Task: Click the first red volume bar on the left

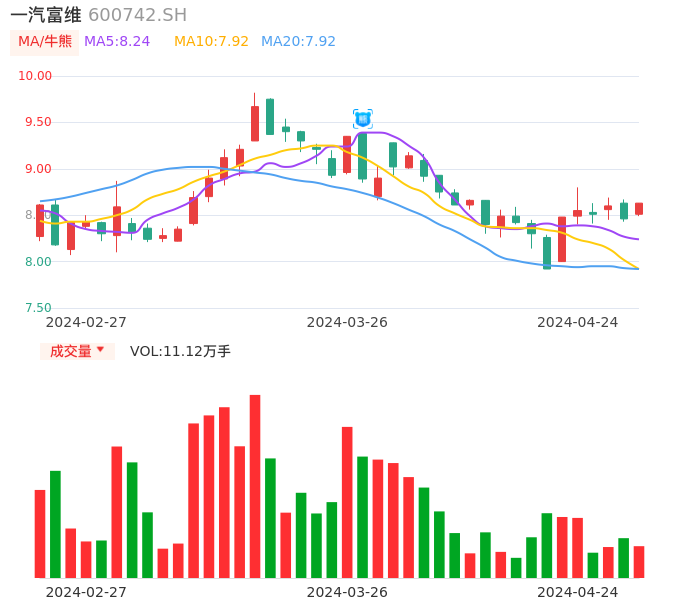Action: click(40, 534)
